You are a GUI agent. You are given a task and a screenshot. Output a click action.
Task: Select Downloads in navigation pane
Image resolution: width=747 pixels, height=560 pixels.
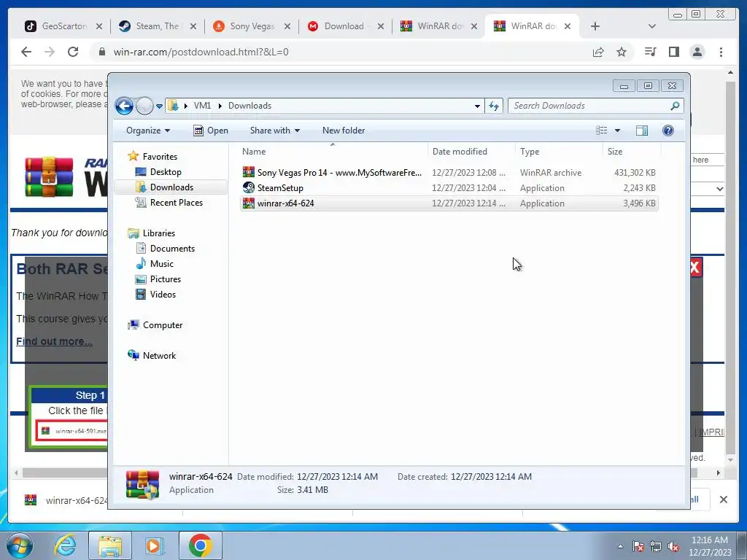tap(171, 187)
